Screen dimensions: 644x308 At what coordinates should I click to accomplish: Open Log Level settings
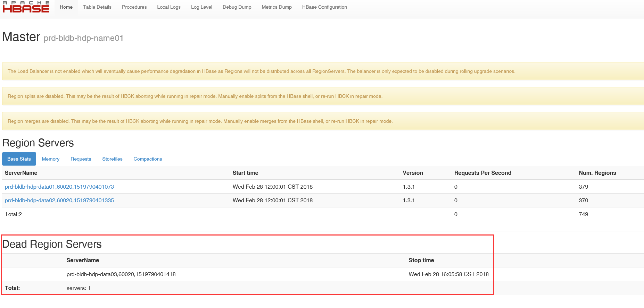(201, 7)
